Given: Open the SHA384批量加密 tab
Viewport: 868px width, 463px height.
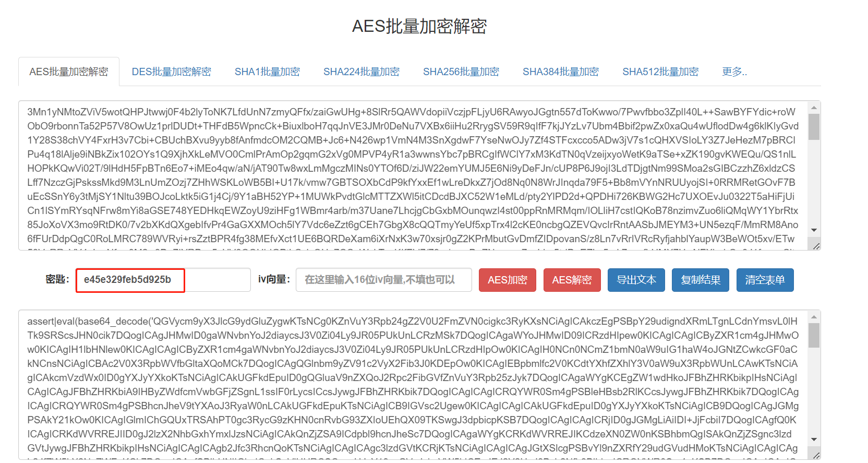Looking at the screenshot, I should point(560,72).
